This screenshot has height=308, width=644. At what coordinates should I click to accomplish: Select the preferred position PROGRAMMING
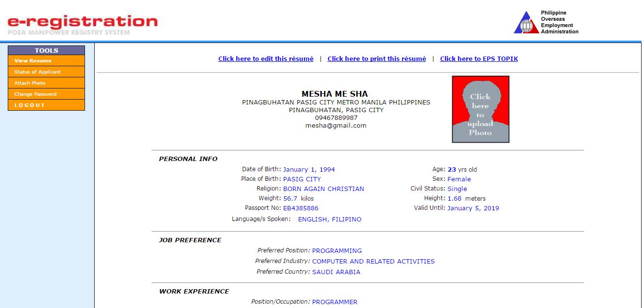click(337, 250)
